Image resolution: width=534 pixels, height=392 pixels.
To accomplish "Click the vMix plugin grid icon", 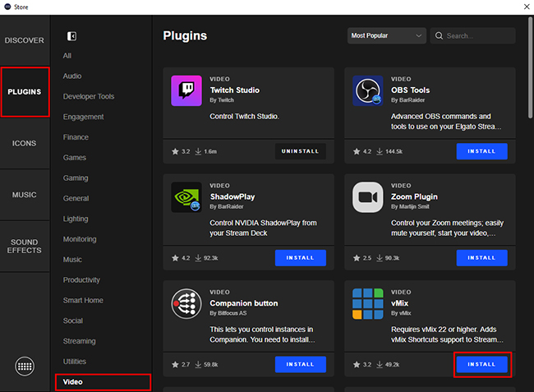I will tap(368, 304).
